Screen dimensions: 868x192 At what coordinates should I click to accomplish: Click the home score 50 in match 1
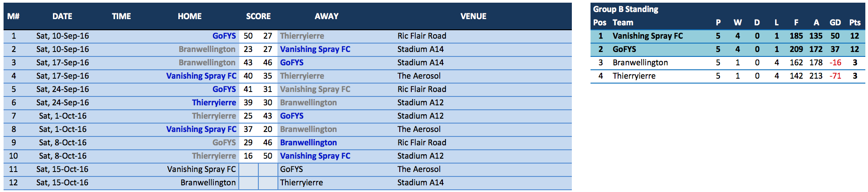[x=248, y=36]
